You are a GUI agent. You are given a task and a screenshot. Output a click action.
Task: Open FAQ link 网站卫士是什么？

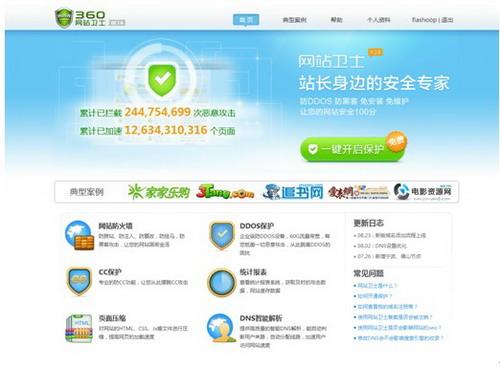(375, 286)
